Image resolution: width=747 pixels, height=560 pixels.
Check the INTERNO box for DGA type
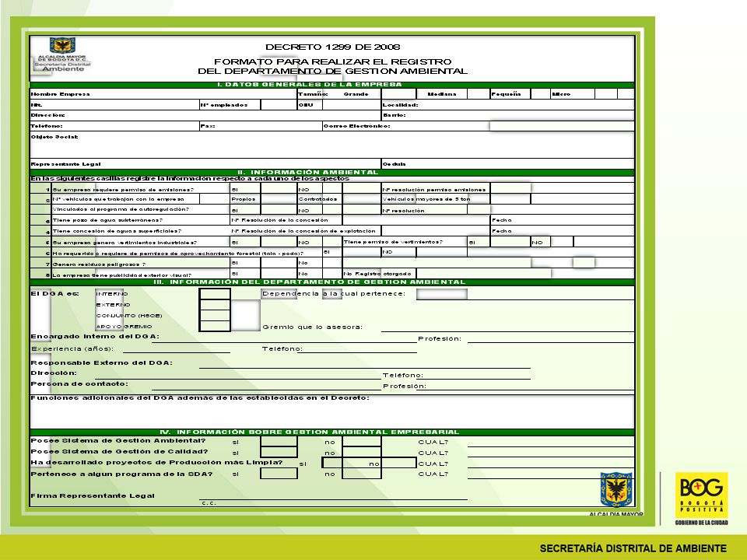(x=215, y=294)
